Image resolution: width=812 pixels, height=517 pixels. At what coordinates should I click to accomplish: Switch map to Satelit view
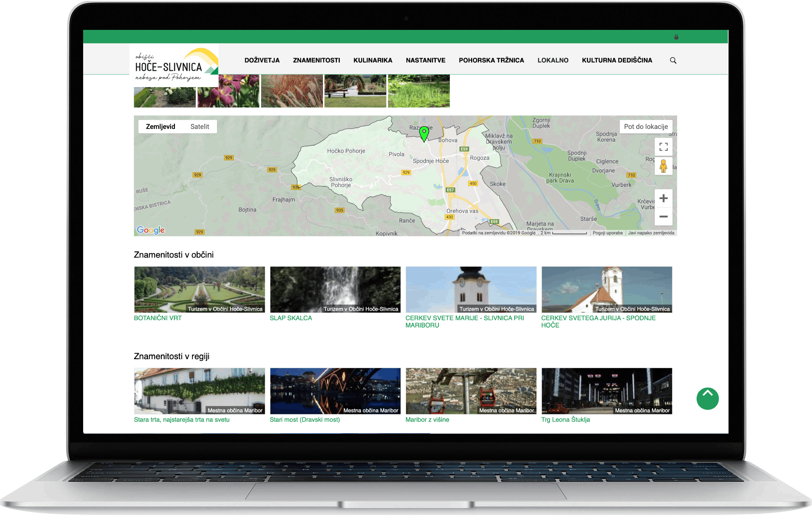[x=200, y=126]
